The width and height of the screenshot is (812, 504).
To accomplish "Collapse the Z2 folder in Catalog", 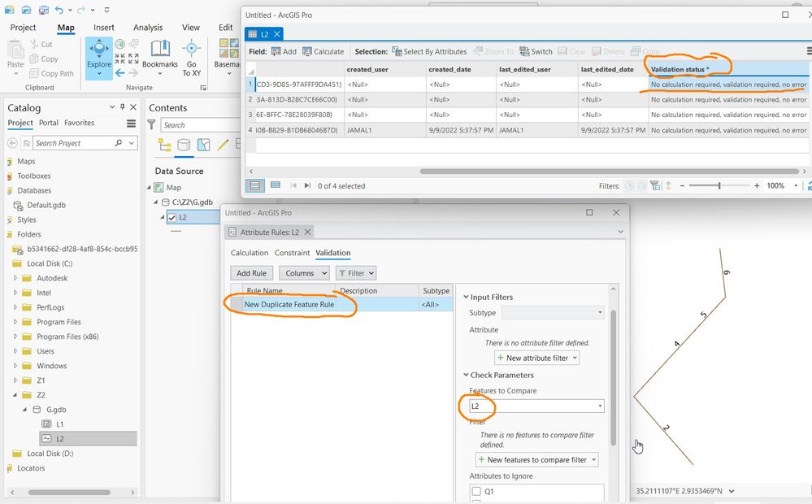I will (x=15, y=395).
